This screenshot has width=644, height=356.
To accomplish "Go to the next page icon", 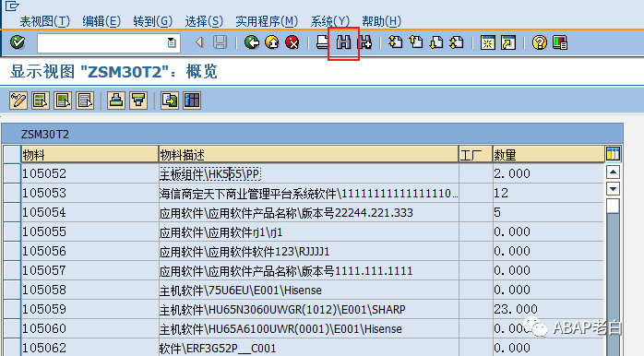I will 436,42.
